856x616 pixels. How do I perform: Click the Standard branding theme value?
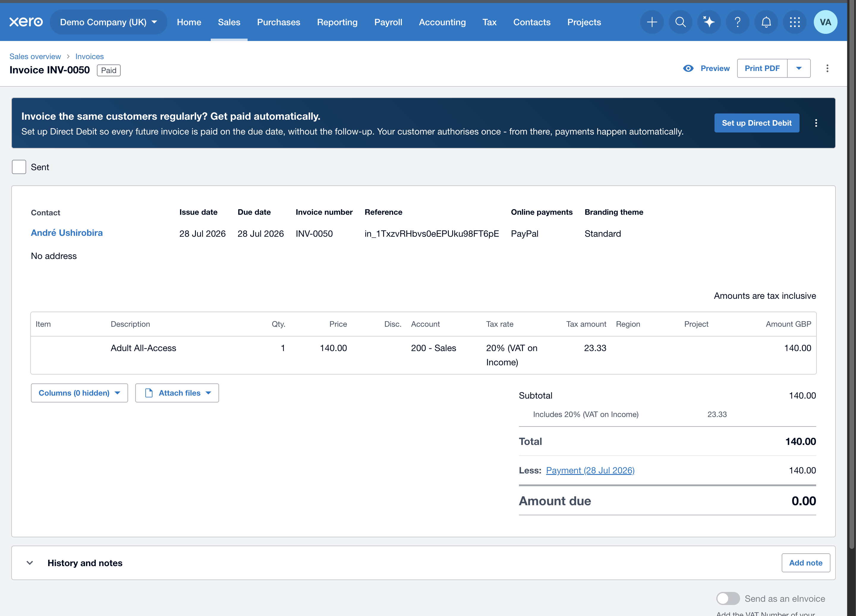click(x=602, y=234)
